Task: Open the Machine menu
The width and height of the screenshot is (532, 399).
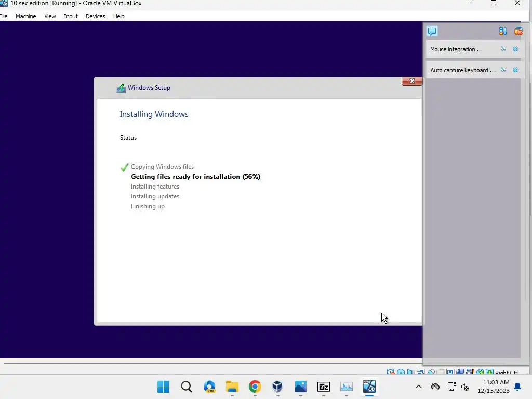Action: coord(25,16)
